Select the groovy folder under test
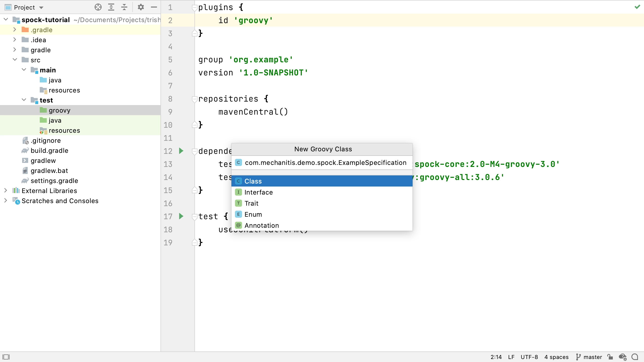The image size is (644, 362). pos(80,110)
